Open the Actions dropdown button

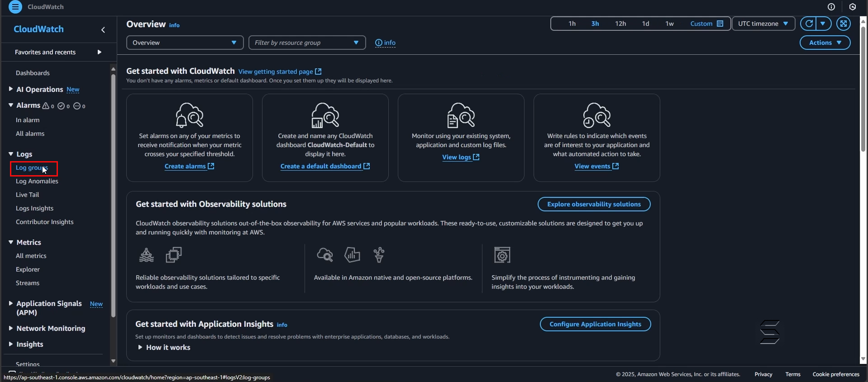[x=825, y=43]
